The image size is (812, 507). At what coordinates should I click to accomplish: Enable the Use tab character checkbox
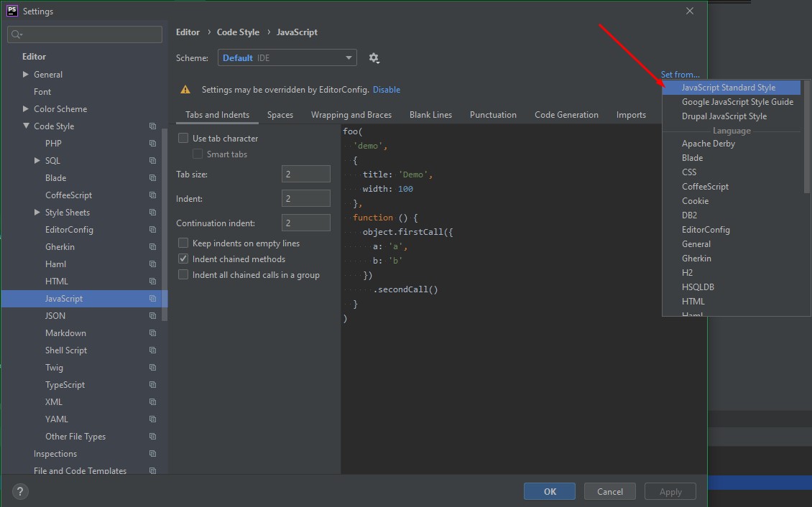183,138
